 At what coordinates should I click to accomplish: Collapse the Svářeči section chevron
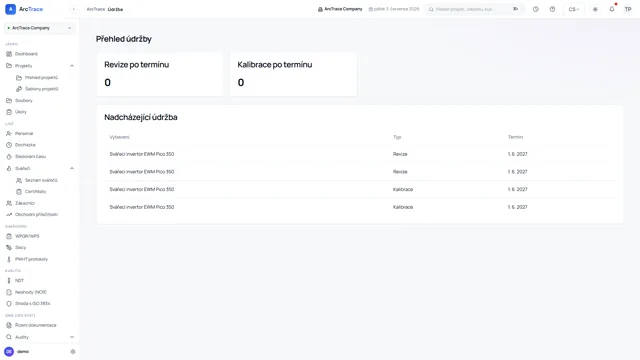click(72, 169)
